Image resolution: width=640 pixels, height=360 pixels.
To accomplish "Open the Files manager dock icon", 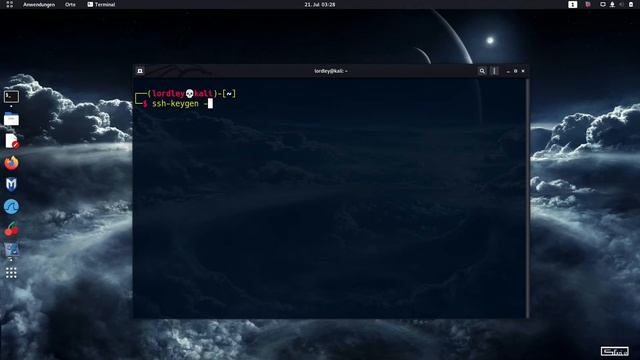I will coord(11,119).
